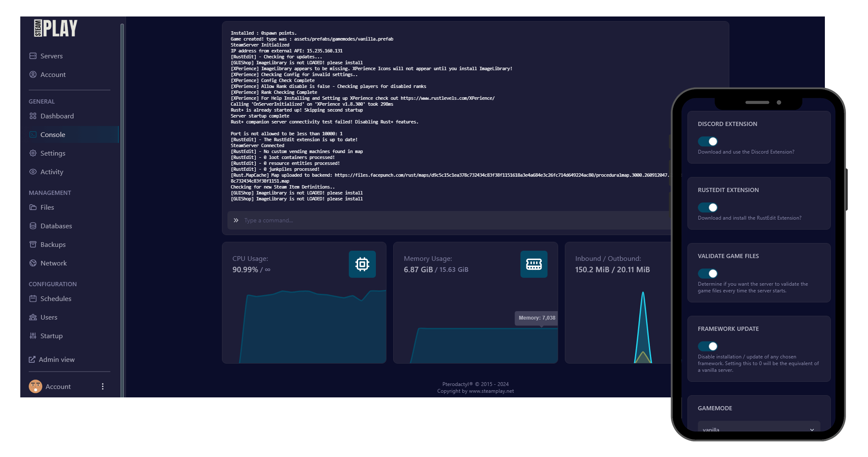868x457 pixels.
Task: Click the Startup sliders icon
Action: click(33, 336)
